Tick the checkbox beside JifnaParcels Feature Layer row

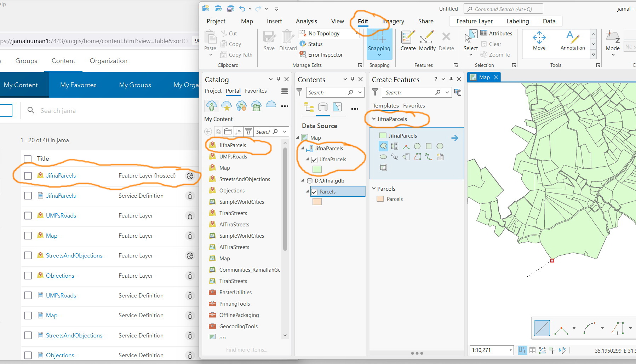(28, 175)
